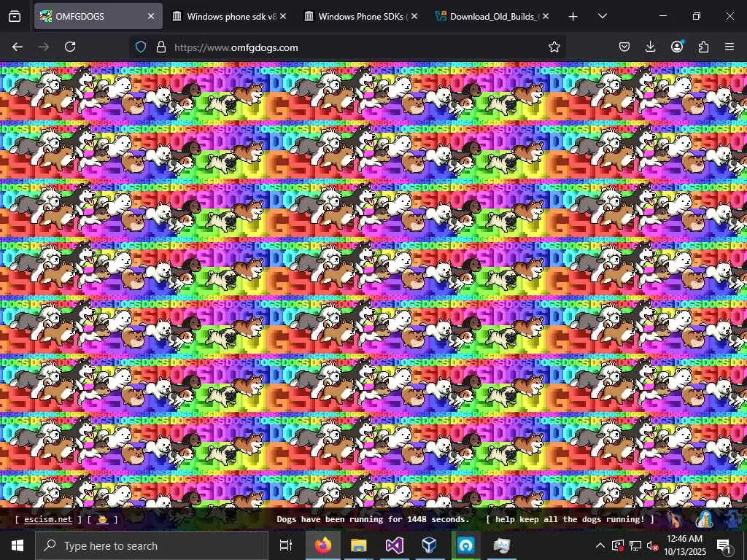Screen dimensions: 747x560
Task: Open Firefox View recent browsing icon
Action: pyautogui.click(x=15, y=16)
